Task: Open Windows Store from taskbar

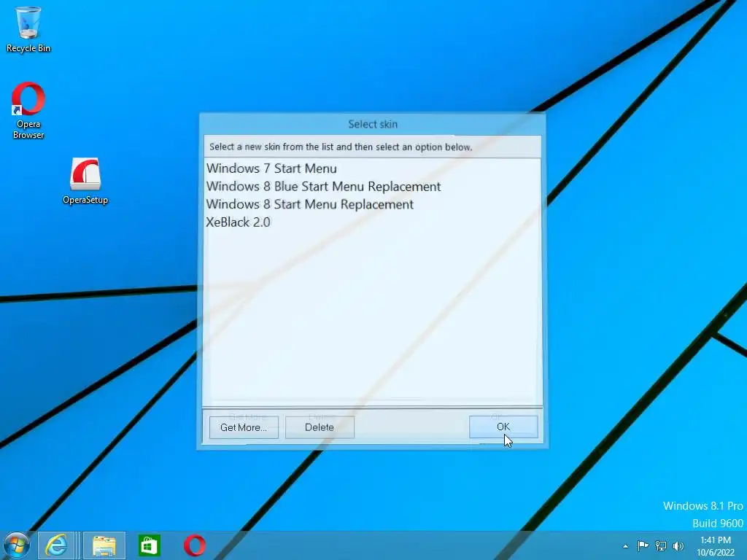Action: pyautogui.click(x=149, y=545)
